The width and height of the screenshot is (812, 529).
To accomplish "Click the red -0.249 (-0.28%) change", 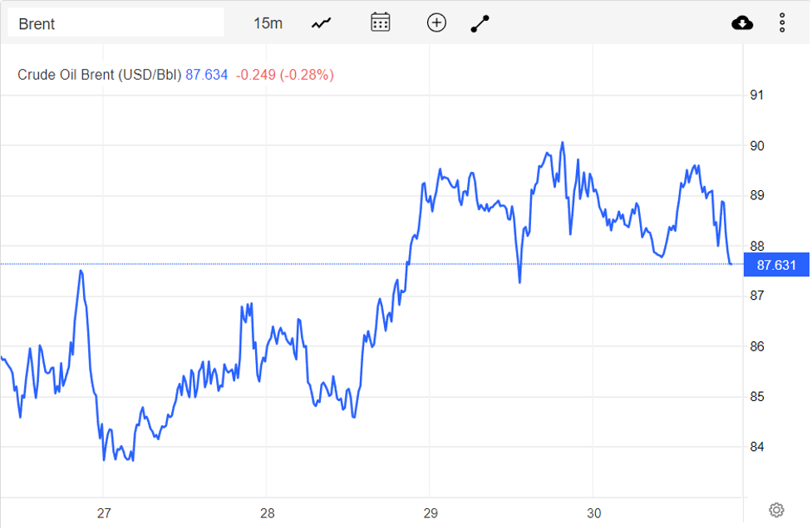I will (284, 75).
